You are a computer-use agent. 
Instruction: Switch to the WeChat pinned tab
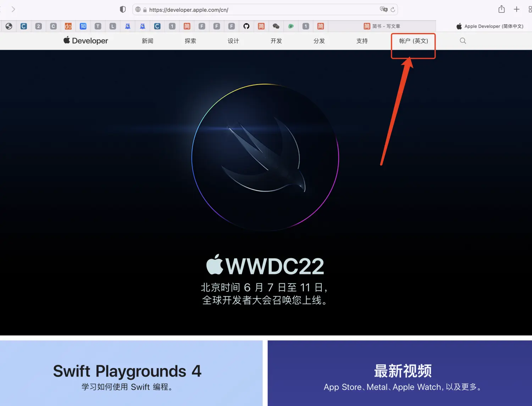point(276,26)
